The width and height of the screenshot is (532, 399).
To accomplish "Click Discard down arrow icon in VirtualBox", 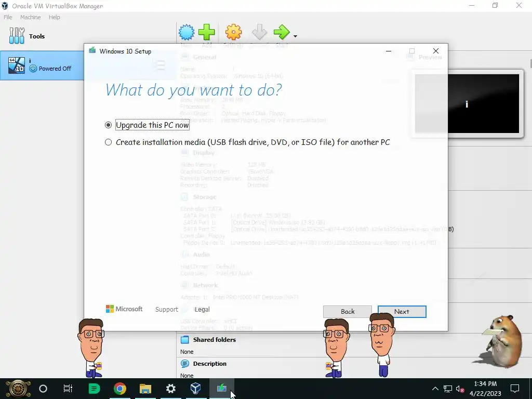I will (x=260, y=32).
